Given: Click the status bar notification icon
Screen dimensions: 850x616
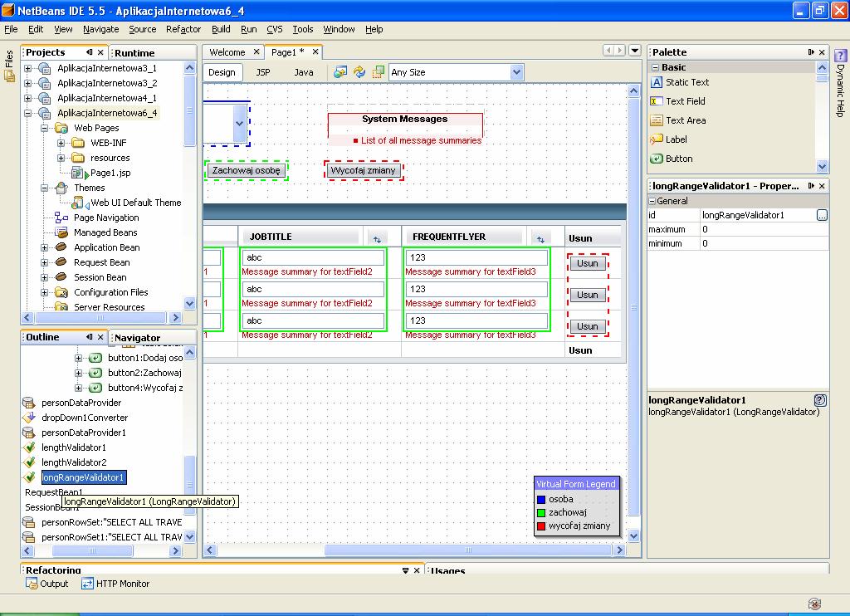Looking at the screenshot, I should click(x=814, y=604).
